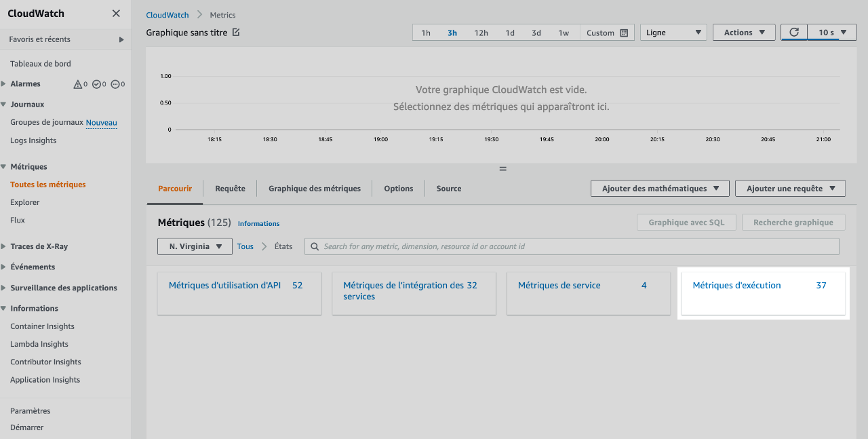Screen dimensions: 868x439
Task: Edit the graph title pencil icon
Action: pos(236,32)
